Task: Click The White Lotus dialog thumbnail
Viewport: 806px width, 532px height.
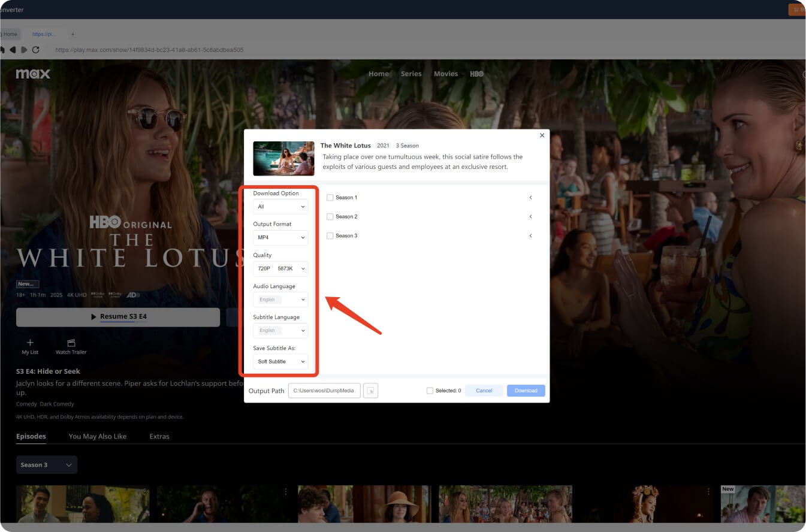Action: point(283,158)
